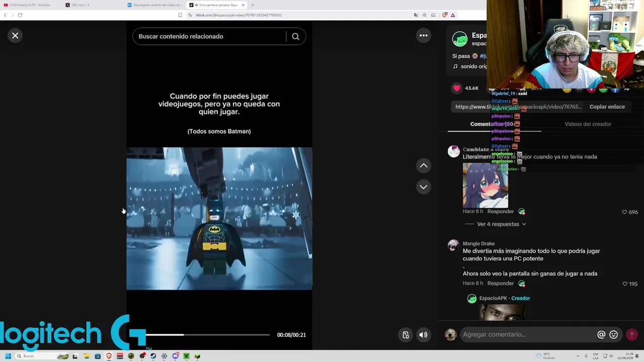Image resolution: width=644 pixels, height=362 pixels.
Task: Go to the previous video with the up arrow
Action: tap(424, 165)
